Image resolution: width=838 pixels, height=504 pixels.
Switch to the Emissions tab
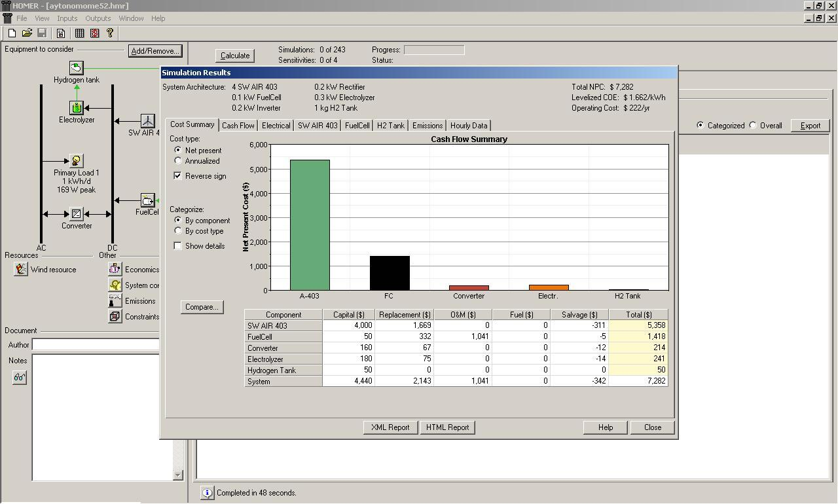pos(428,125)
